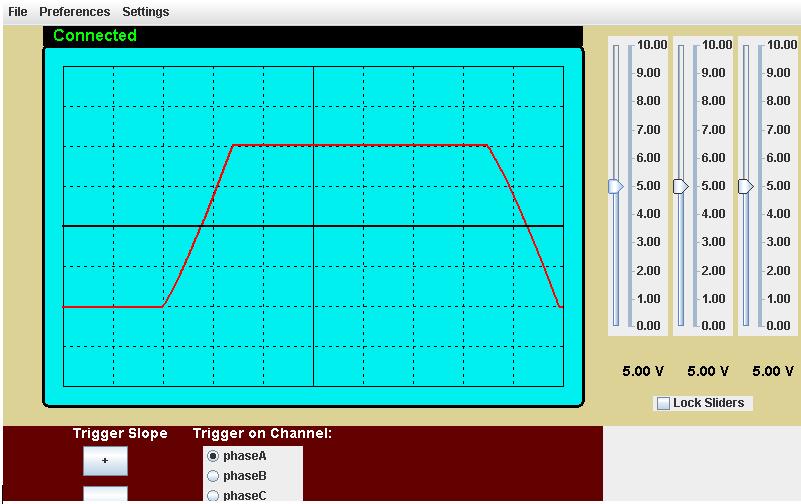Click the third voltage slider thumb
The height and width of the screenshot is (504, 801).
(746, 186)
